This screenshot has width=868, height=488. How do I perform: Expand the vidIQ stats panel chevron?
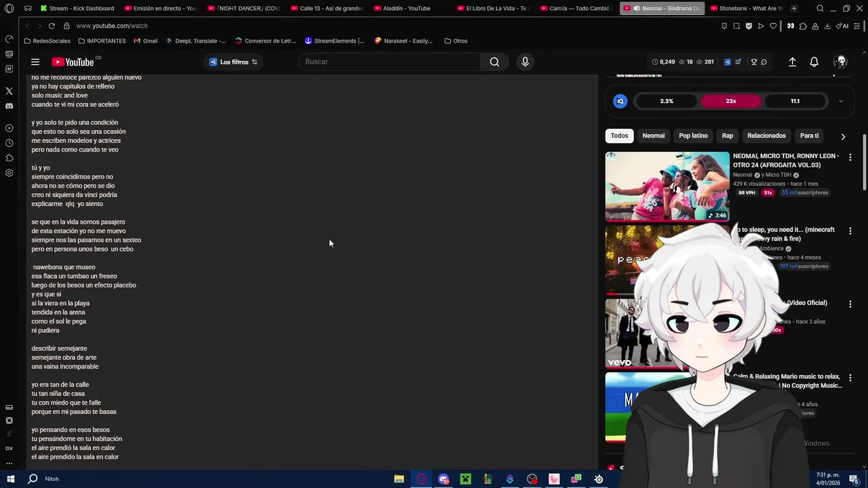(x=841, y=101)
